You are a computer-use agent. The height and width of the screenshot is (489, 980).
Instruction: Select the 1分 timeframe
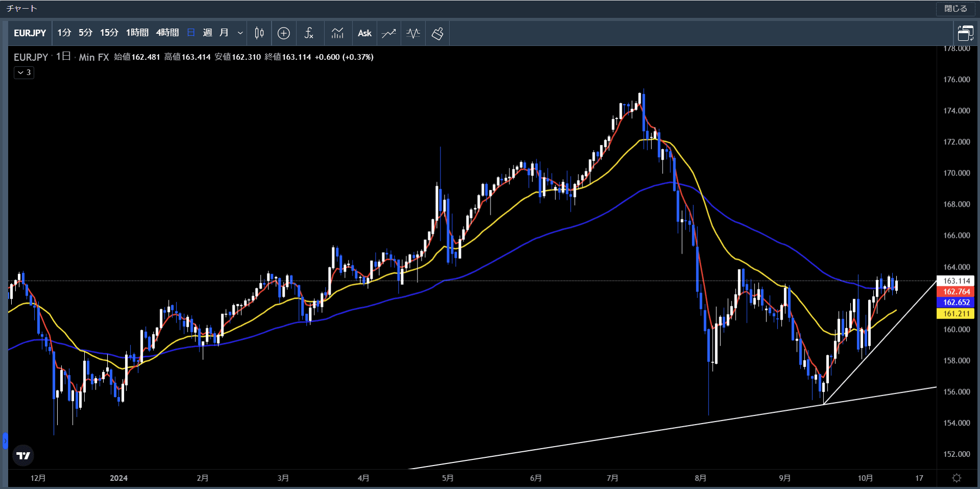[64, 33]
